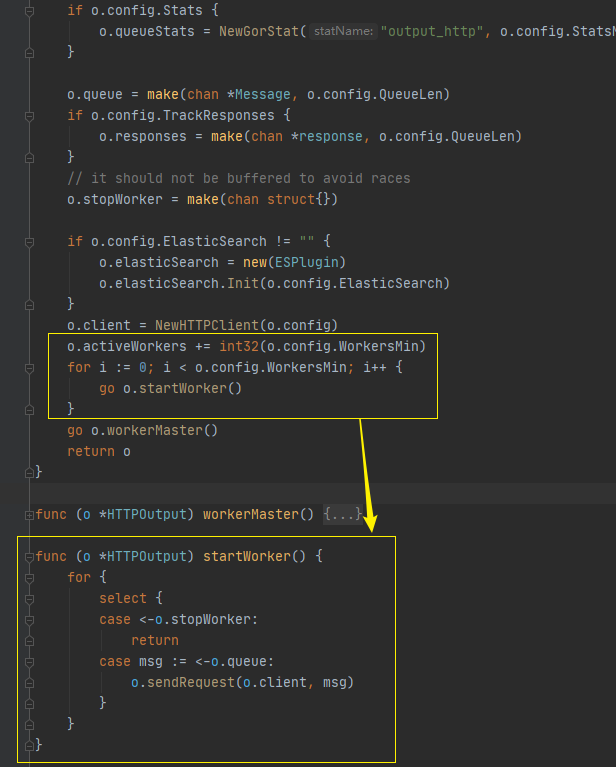616x767 pixels.
Task: Click the NewHTTPClient function call
Action: 207,326
